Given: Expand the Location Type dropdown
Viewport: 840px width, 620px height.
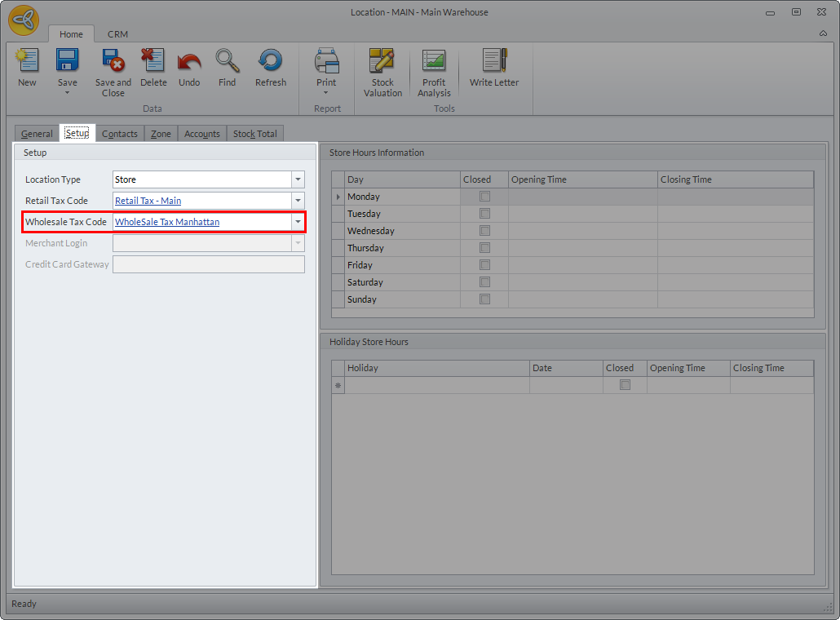Looking at the screenshot, I should click(298, 179).
